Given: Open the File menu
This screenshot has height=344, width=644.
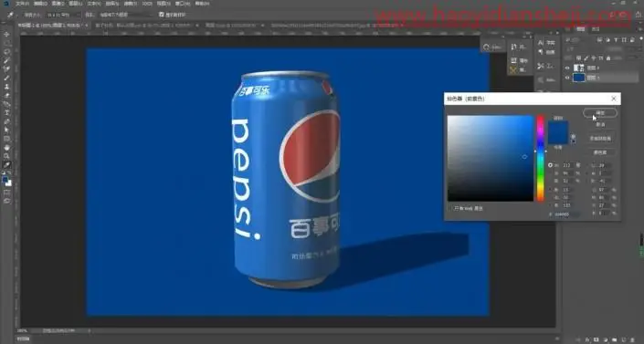Looking at the screenshot, I should pos(22,4).
